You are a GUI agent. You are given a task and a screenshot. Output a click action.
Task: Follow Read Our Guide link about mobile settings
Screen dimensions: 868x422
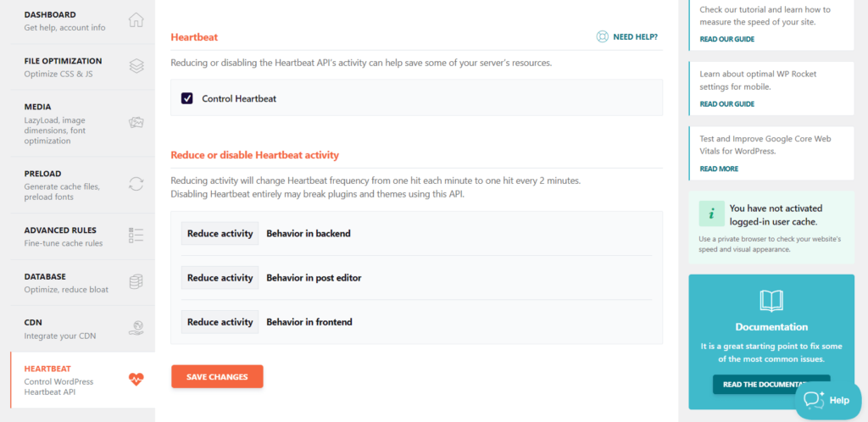[726, 104]
